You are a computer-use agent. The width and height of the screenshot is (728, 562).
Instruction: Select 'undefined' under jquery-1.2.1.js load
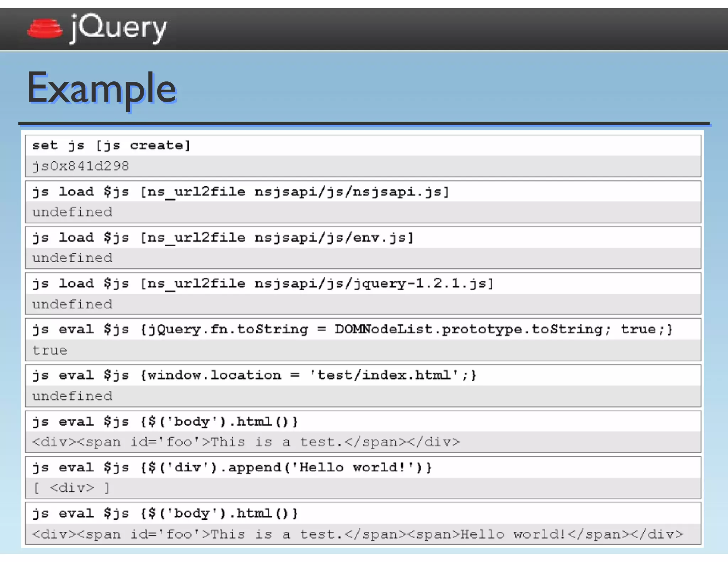click(73, 304)
